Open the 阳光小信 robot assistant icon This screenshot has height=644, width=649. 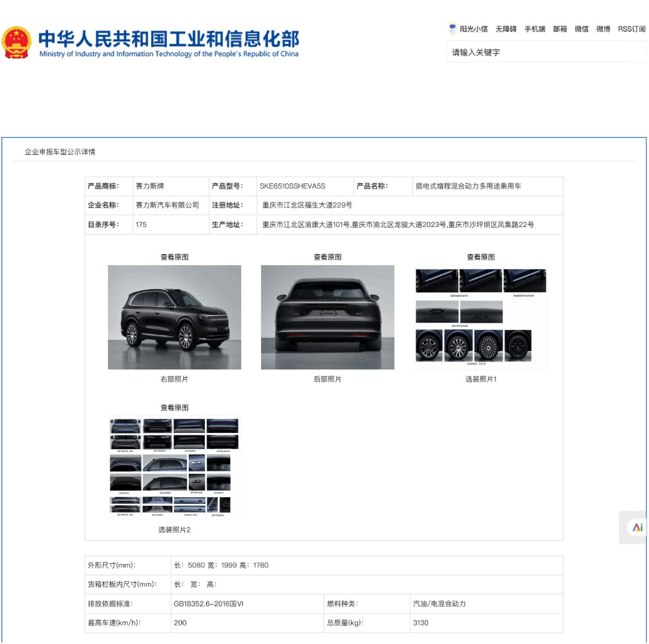[x=452, y=28]
